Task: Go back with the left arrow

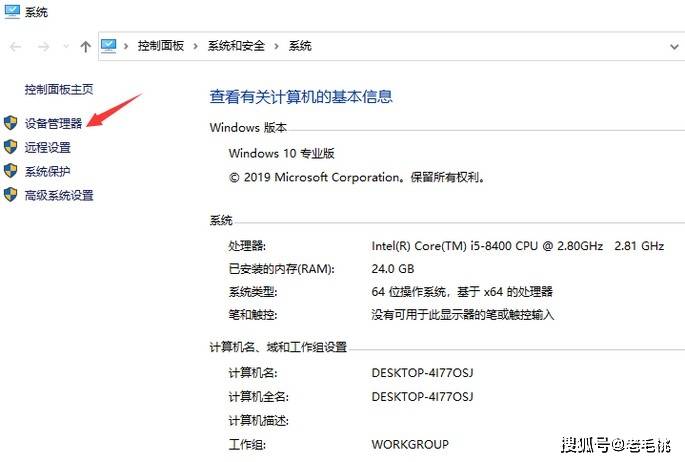Action: [x=16, y=47]
